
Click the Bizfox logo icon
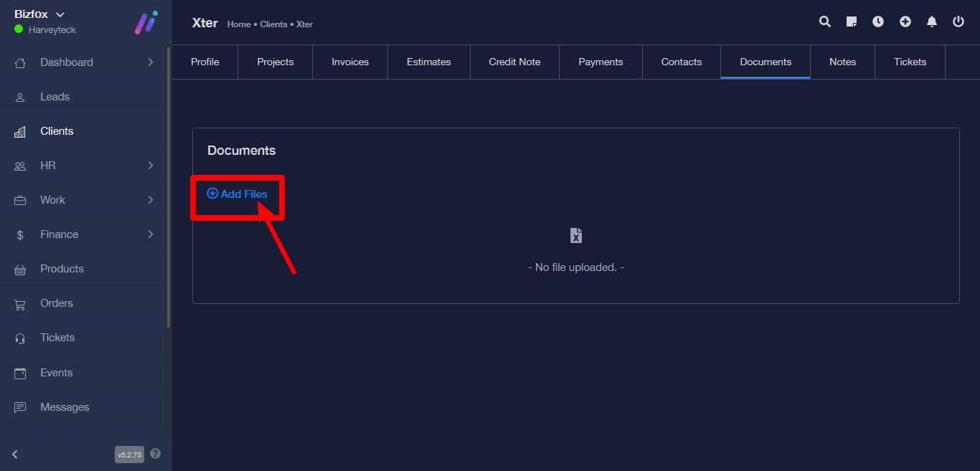(x=146, y=22)
